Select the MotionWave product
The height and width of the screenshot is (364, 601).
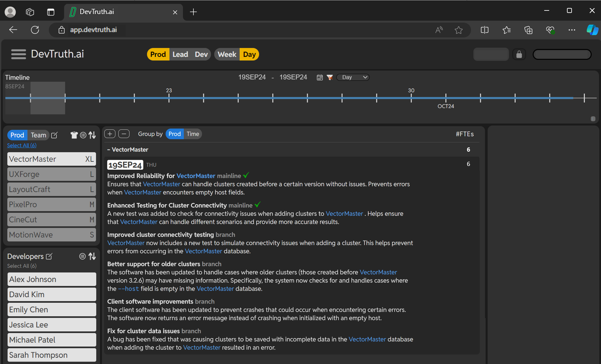pos(51,235)
